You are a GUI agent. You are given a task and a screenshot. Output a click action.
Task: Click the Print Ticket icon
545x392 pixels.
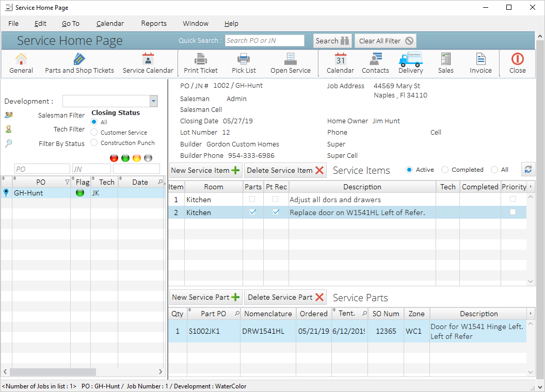[x=201, y=63]
